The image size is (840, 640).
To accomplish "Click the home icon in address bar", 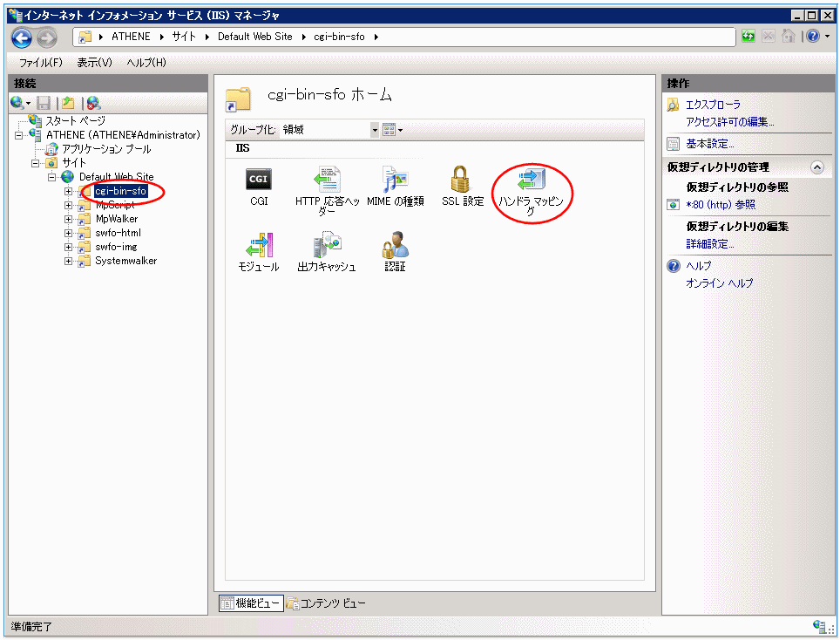I will coord(788,37).
